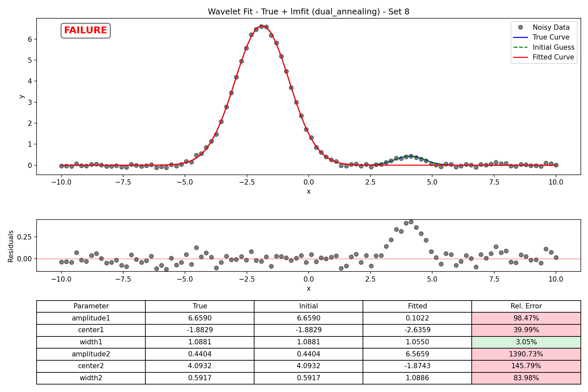
Task: Click the 'y' axis label of top plot
Action: click(x=21, y=96)
